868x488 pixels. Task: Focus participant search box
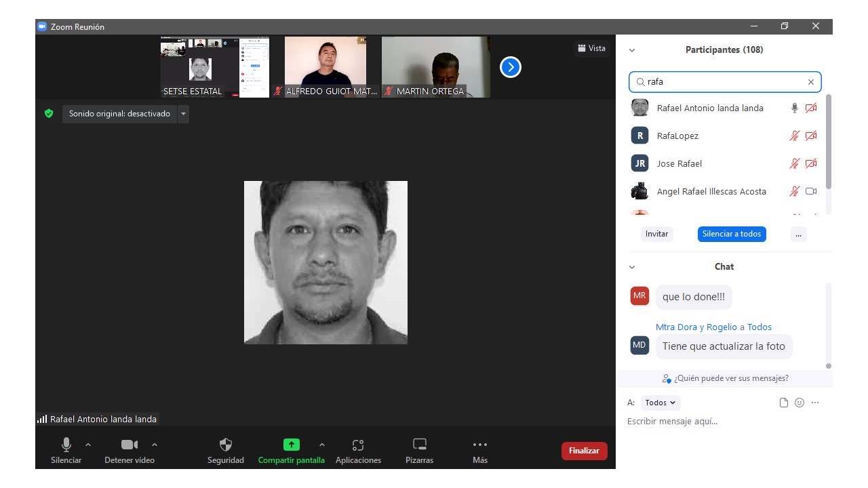pyautogui.click(x=725, y=82)
